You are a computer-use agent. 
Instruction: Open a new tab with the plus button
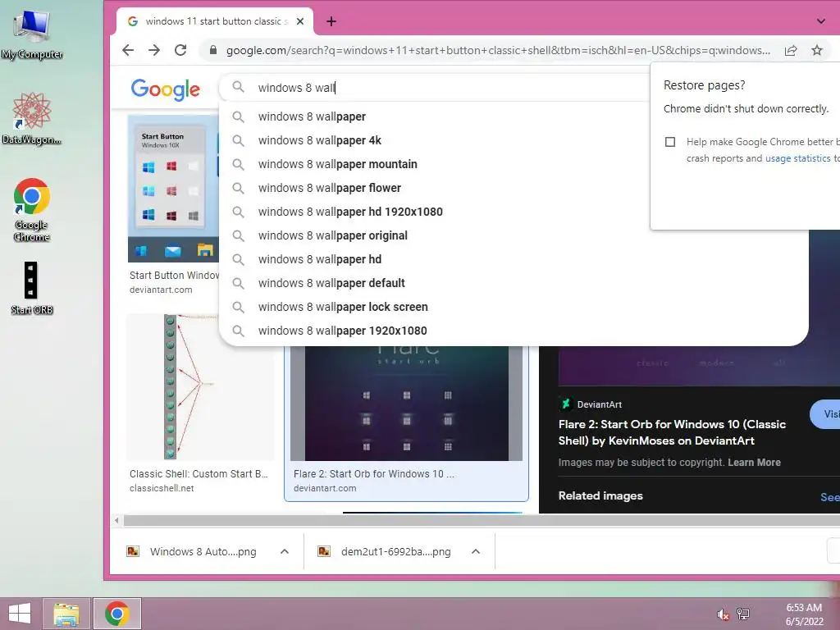pyautogui.click(x=331, y=21)
